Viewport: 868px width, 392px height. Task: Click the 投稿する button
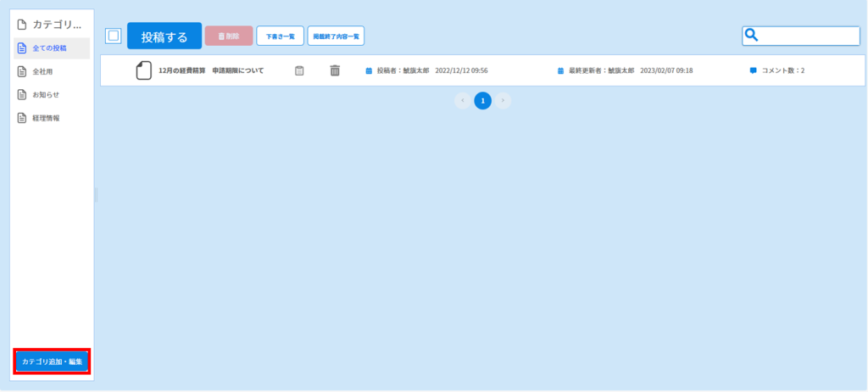pos(164,36)
